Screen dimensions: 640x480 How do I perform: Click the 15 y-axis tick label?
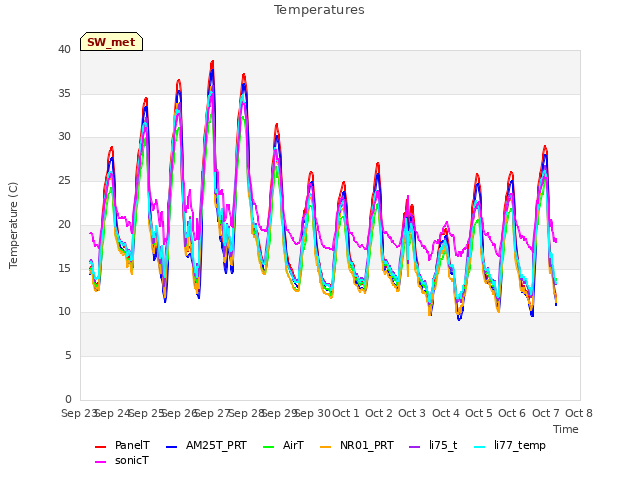pyautogui.click(x=64, y=268)
